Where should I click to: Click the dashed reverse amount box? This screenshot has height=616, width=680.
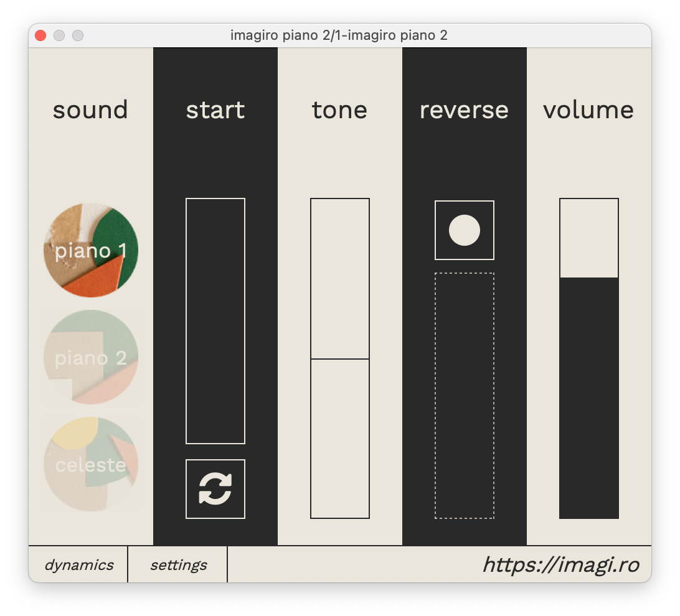(465, 395)
